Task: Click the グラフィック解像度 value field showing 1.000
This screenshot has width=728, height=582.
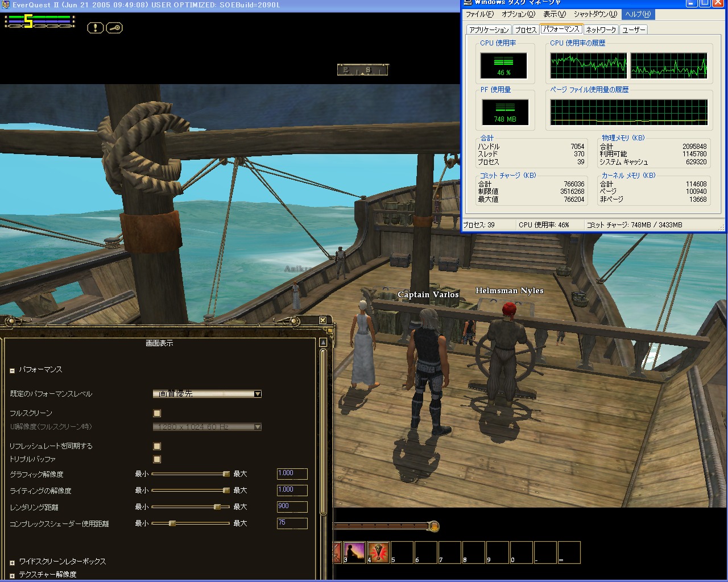Action: coord(292,474)
